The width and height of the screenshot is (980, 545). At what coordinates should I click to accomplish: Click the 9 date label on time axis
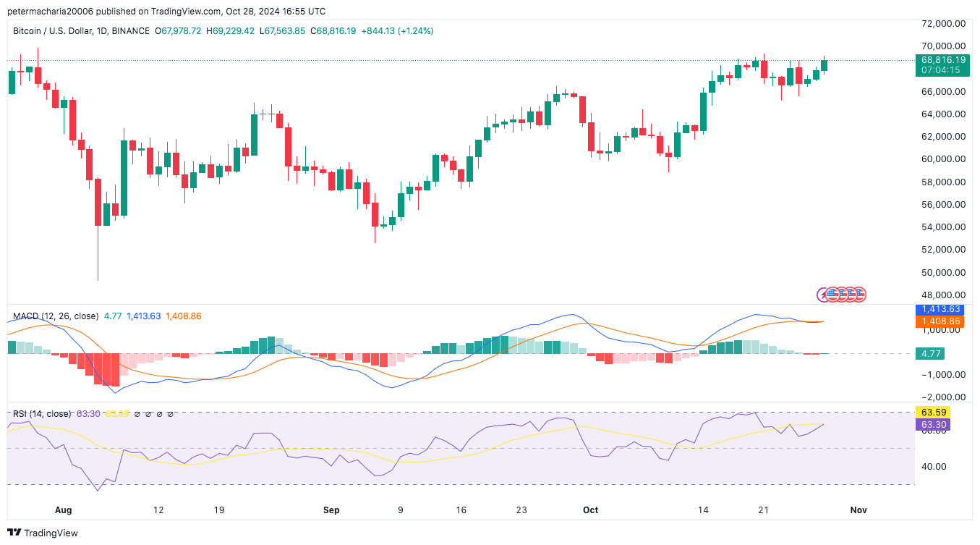pos(400,510)
